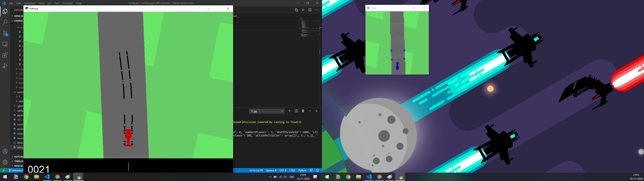Open the Search view in the activity bar
This screenshot has height=181, width=644.
(5, 22)
